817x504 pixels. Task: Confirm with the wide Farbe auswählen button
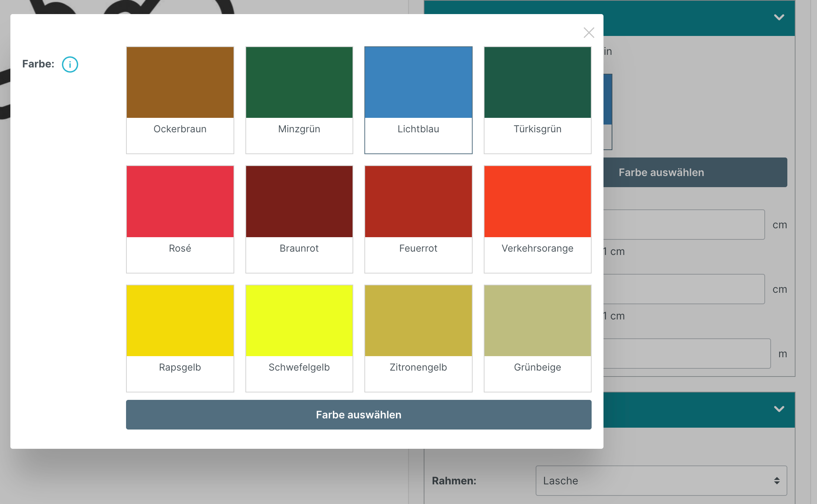pos(358,415)
